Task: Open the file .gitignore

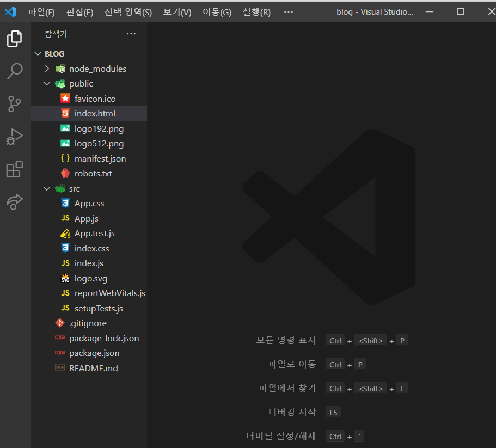Action: click(x=88, y=323)
